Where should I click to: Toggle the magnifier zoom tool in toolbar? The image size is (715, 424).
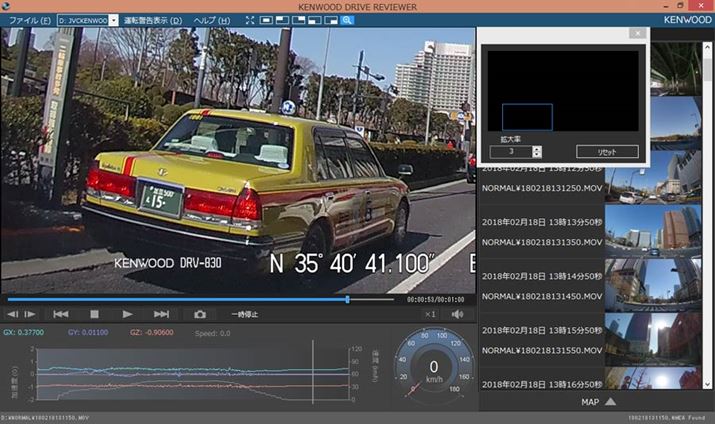click(x=347, y=20)
